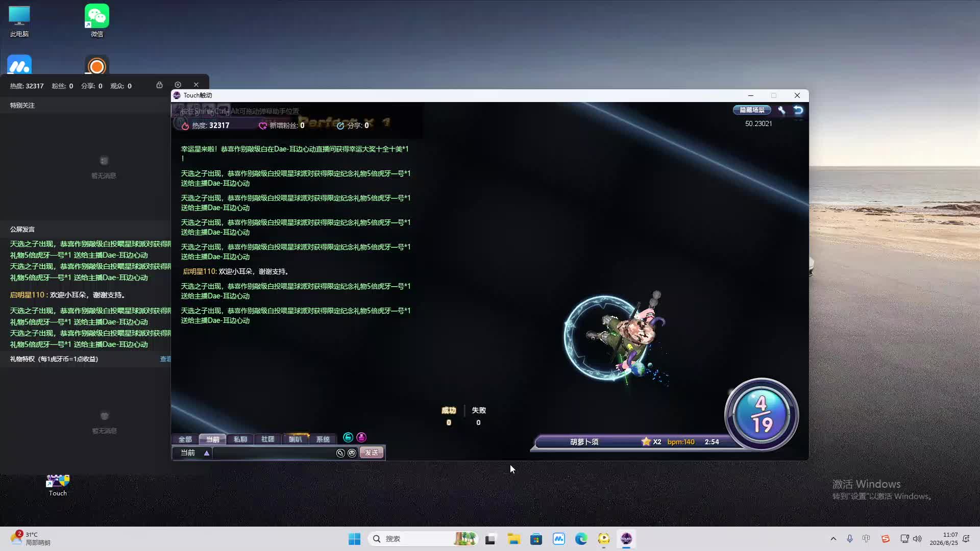The image size is (980, 551).
Task: Open Task View on the taskbar
Action: pos(491,539)
